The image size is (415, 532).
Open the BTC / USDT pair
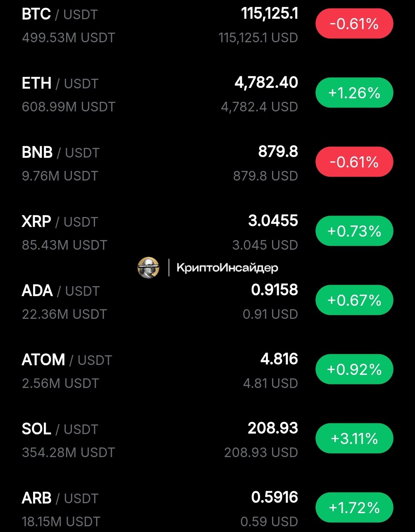207,25
